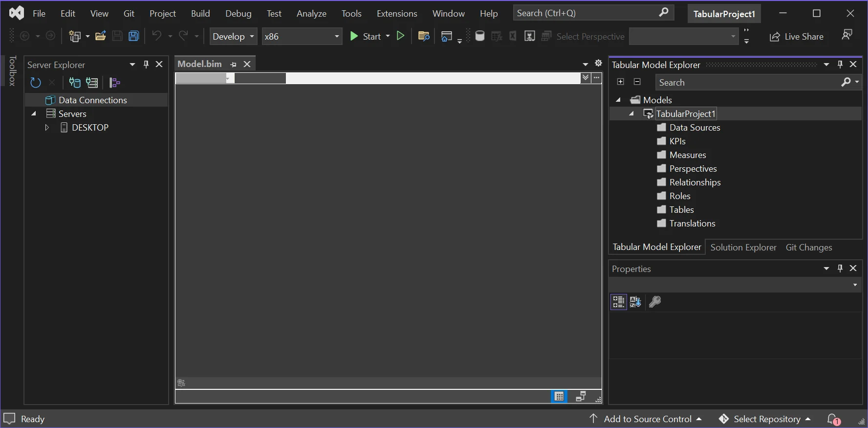
Task: Expand the formula bar chevron
Action: 586,78
